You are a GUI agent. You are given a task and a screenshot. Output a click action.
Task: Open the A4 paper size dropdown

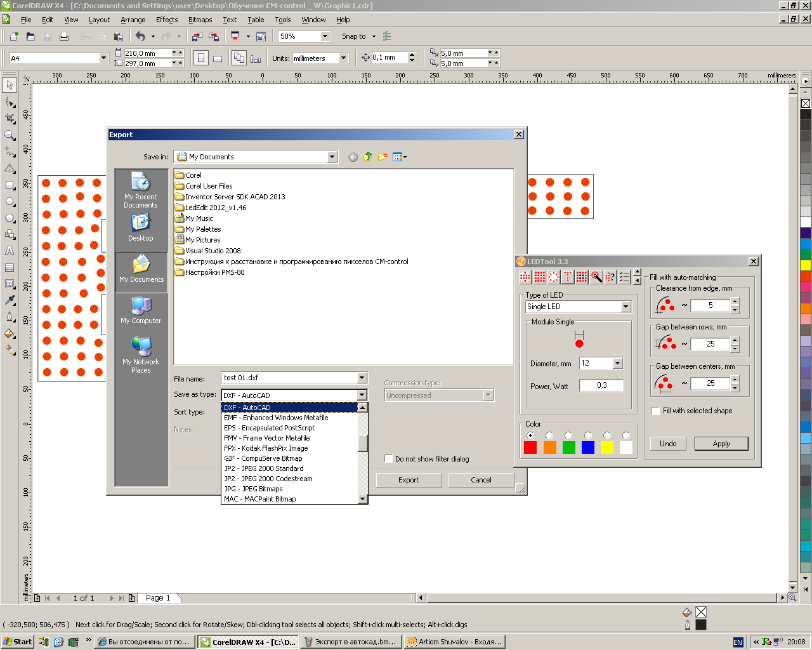(x=103, y=58)
